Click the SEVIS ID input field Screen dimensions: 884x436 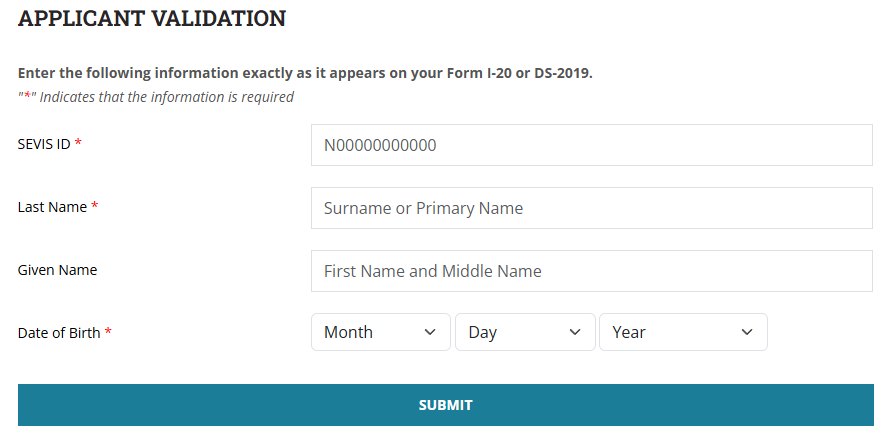point(591,145)
